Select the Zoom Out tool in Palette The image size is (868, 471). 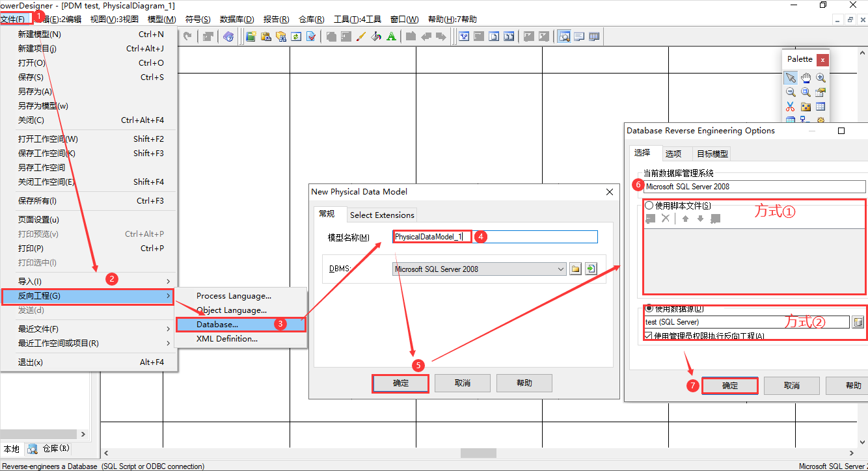point(791,92)
